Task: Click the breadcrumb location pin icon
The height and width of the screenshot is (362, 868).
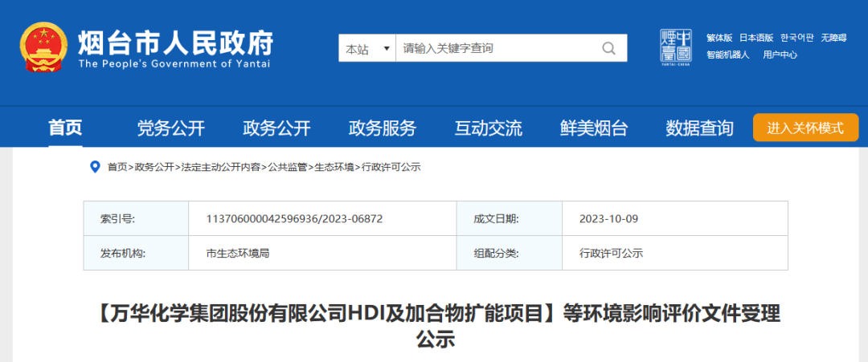Action: point(95,167)
